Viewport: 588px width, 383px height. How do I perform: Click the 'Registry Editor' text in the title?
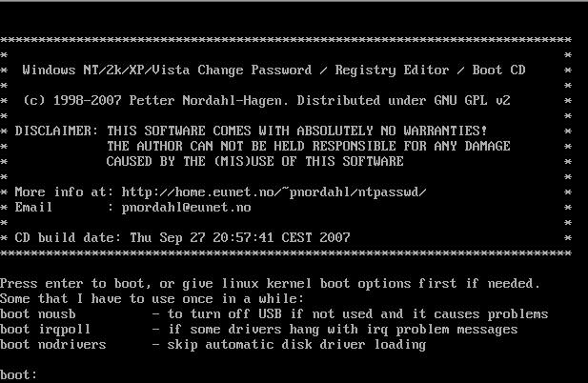(x=392, y=71)
